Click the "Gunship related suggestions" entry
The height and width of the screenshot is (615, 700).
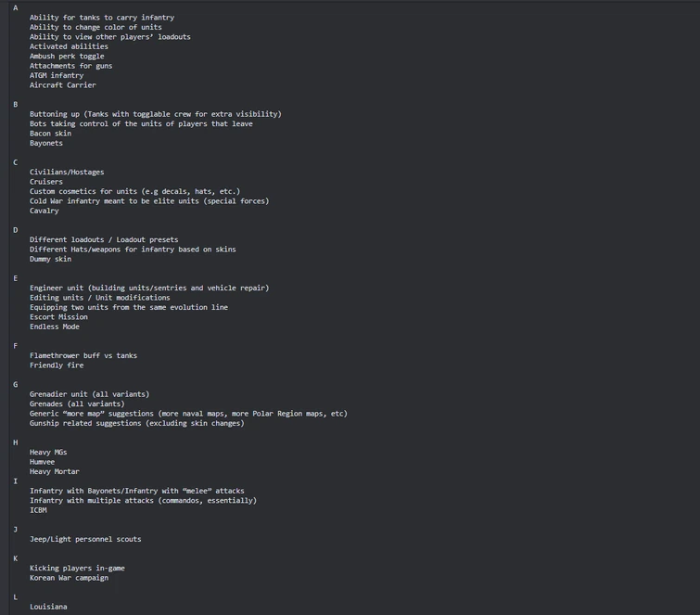click(x=136, y=423)
